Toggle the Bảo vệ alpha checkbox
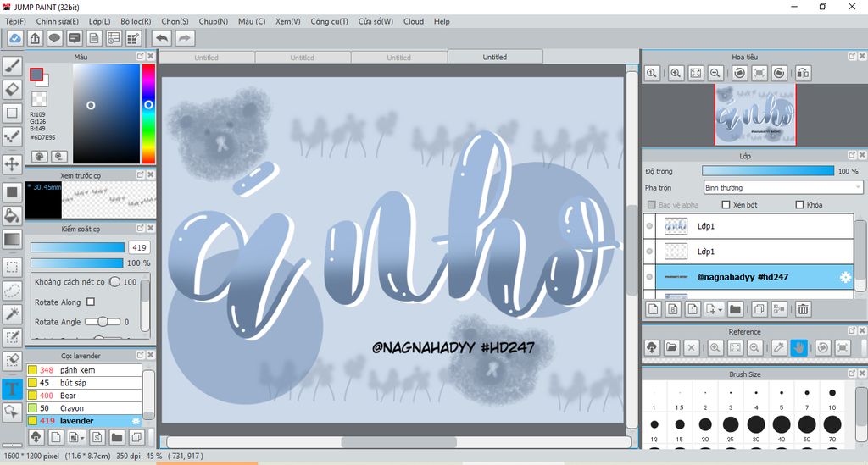868x465 pixels. point(652,205)
